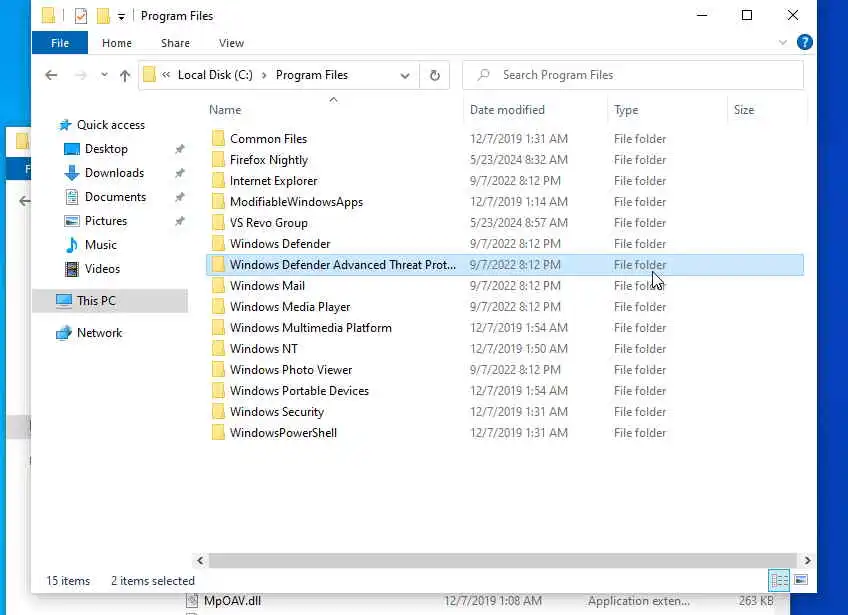Sort by the Type column header
The image size is (848, 615).
click(x=626, y=110)
